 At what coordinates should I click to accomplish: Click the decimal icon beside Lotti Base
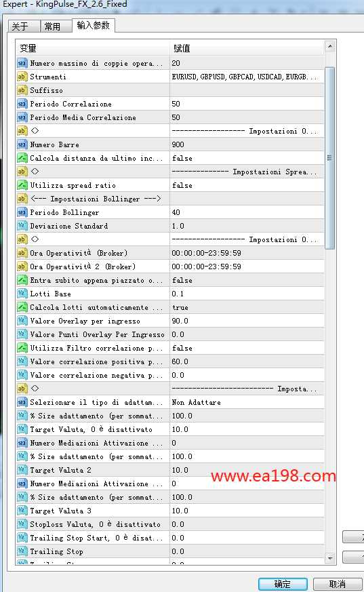click(22, 294)
